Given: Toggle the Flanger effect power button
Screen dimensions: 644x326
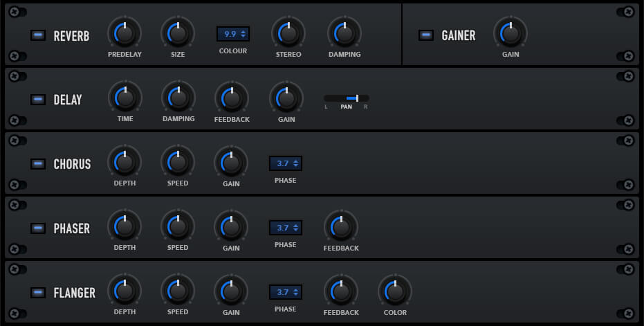Looking at the screenshot, I should pos(38,293).
